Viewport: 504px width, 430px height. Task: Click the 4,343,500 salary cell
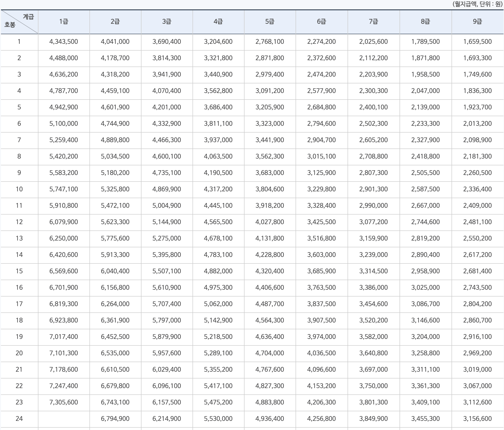coord(64,42)
